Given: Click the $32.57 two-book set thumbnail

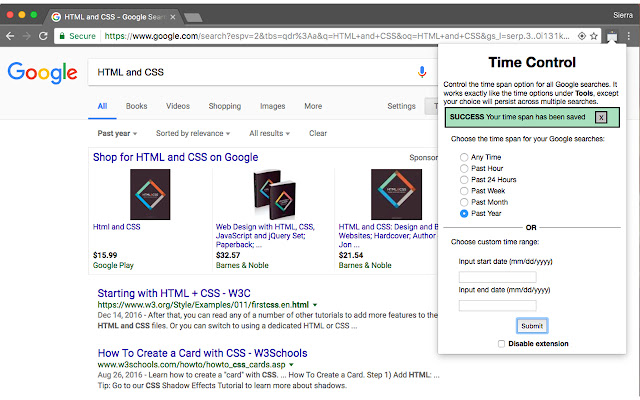Looking at the screenshot, I should pos(274,194).
